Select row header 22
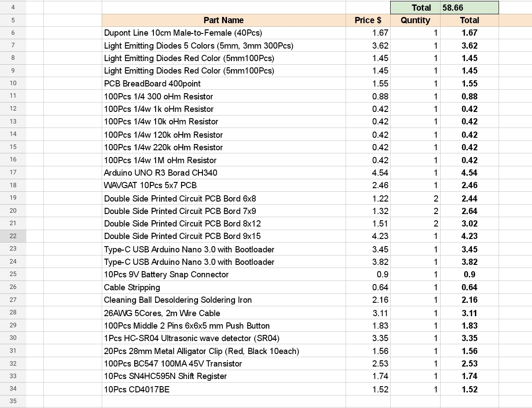Screen dimensions: 532x408 tap(13, 236)
